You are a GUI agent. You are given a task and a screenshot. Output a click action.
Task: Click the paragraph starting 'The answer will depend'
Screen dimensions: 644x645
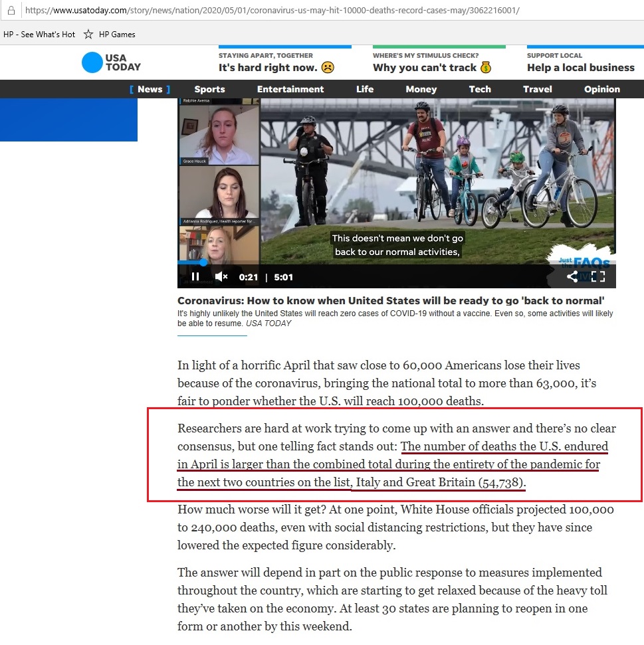click(392, 599)
